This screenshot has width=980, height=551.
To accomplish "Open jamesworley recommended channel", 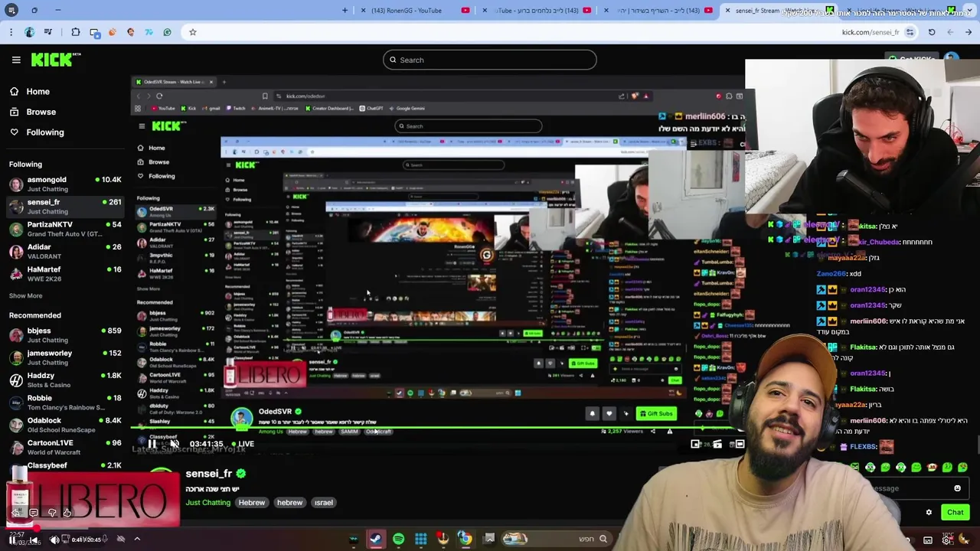I will tap(64, 357).
